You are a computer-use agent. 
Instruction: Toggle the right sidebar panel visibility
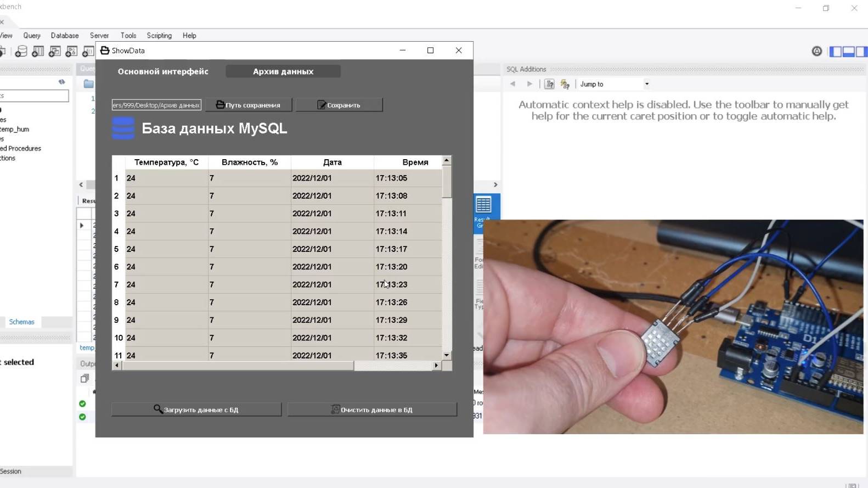pos(861,52)
